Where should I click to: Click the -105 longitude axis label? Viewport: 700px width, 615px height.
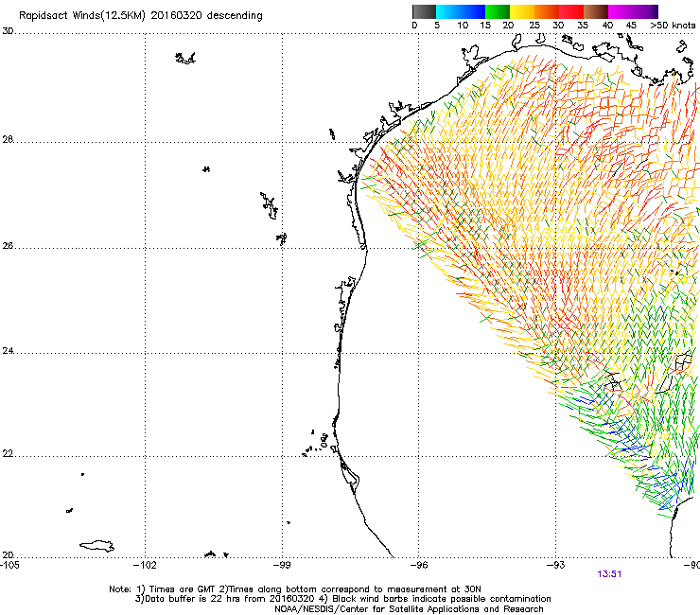[9, 566]
